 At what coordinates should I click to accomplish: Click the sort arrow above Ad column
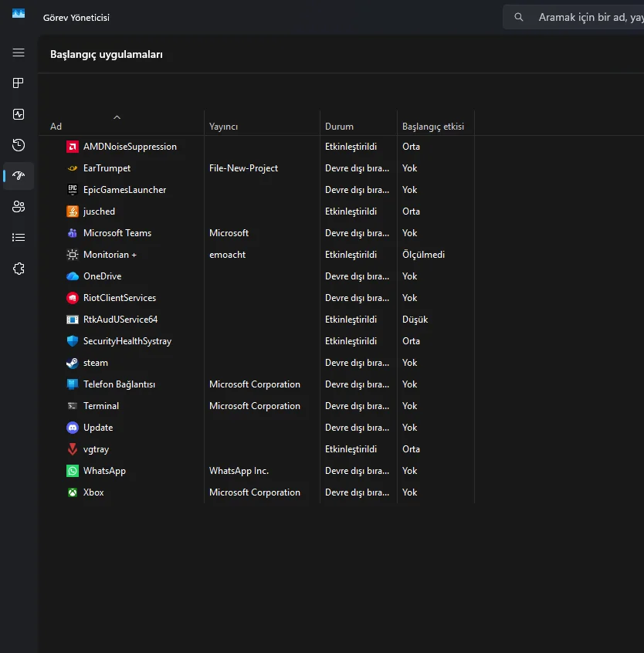(117, 117)
